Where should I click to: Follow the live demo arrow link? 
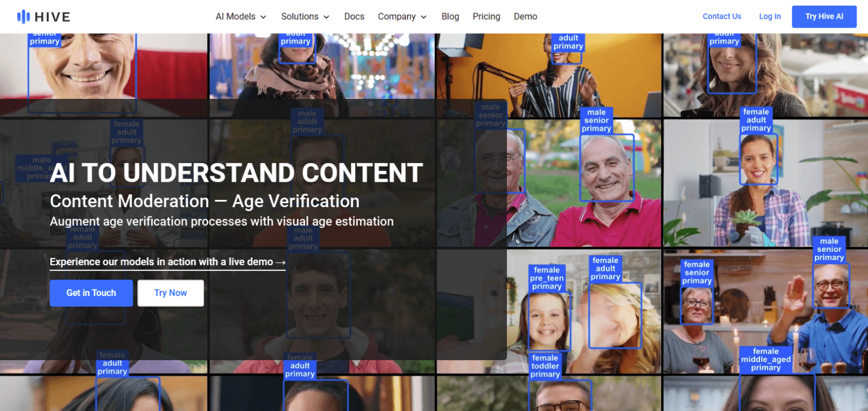168,261
